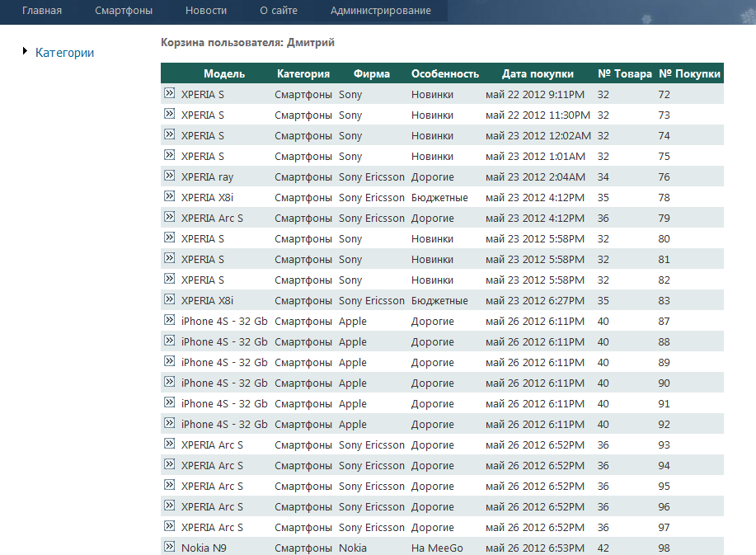This screenshot has width=756, height=555.
Task: Click XPERIA Arc S in purchase 79 row
Action: (212, 219)
